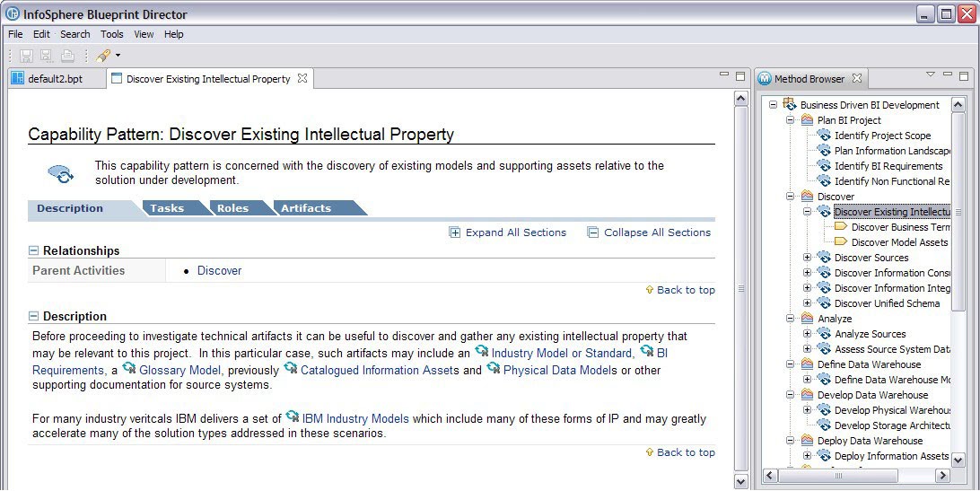This screenshot has width=980, height=491.
Task: Select Discover Model Assets task item
Action: click(899, 242)
